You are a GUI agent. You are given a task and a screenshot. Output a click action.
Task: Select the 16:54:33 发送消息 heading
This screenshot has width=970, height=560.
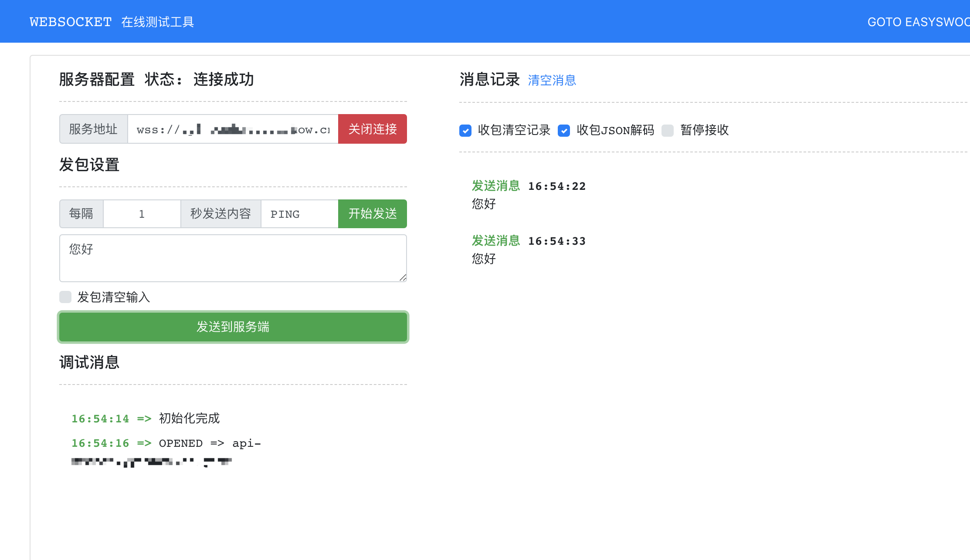[529, 241]
